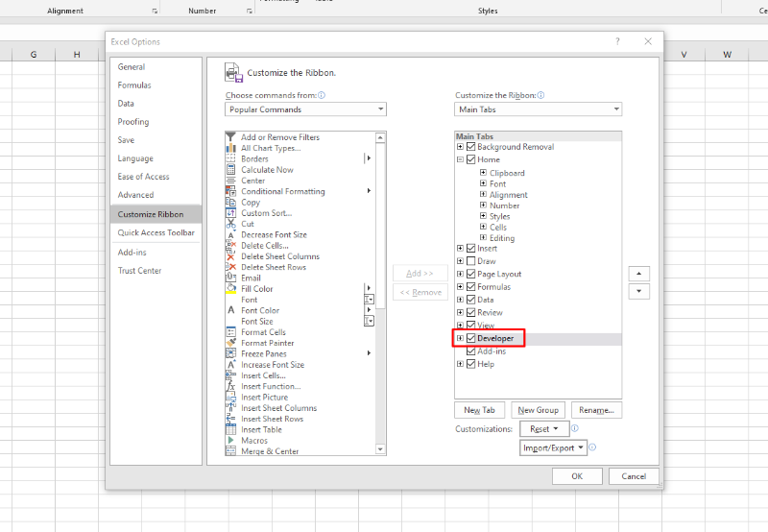Click the Add or Remove Filters funnel icon
This screenshot has height=532, width=768.
pyautogui.click(x=230, y=137)
